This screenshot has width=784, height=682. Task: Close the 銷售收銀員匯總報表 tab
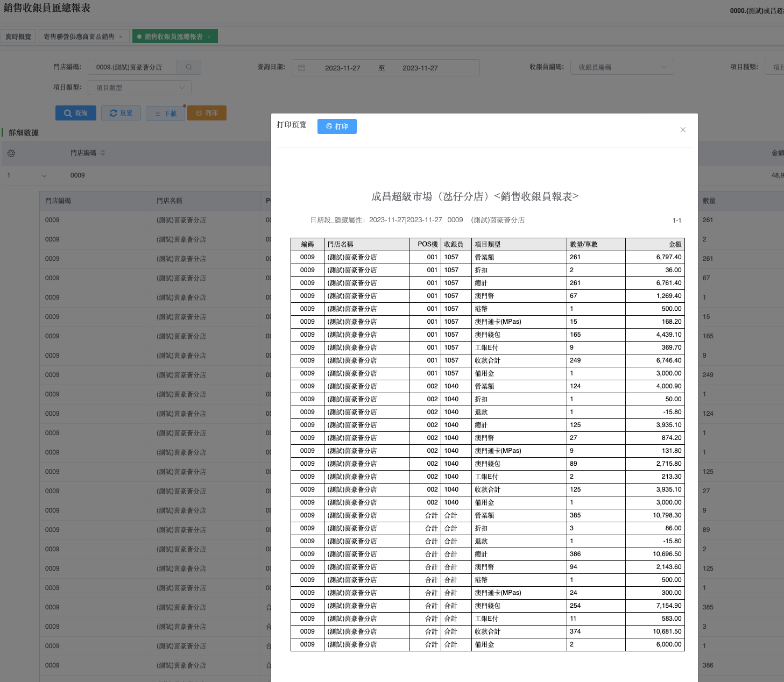tap(209, 37)
